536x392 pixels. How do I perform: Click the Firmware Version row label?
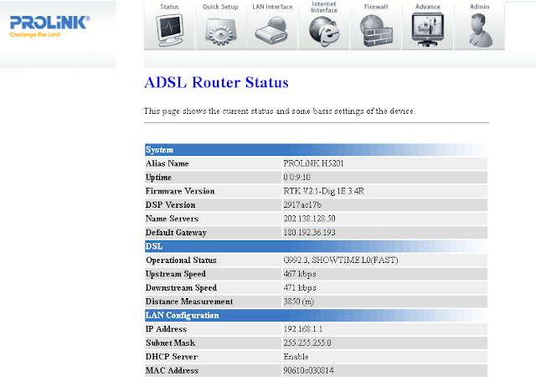coord(180,191)
